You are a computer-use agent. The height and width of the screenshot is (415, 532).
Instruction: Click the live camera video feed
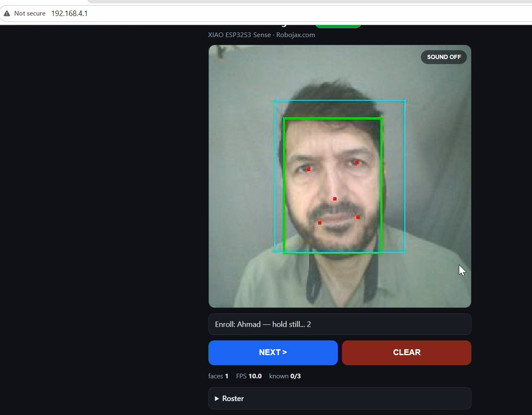(x=340, y=176)
